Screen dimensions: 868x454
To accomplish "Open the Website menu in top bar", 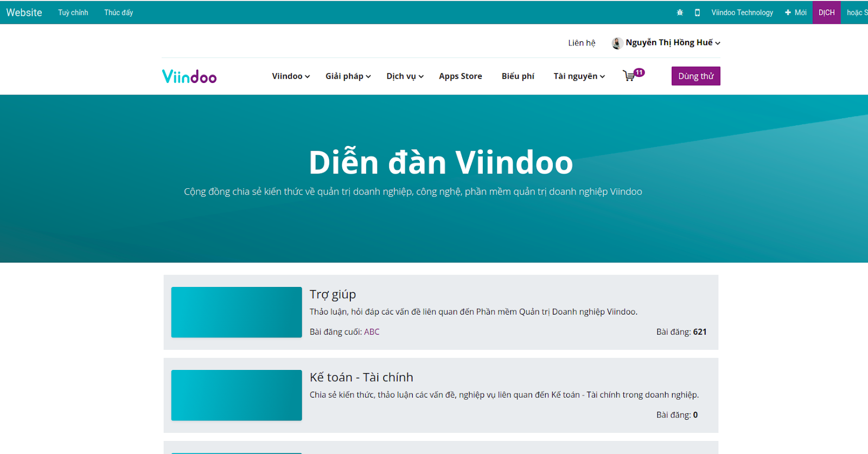I will [24, 12].
